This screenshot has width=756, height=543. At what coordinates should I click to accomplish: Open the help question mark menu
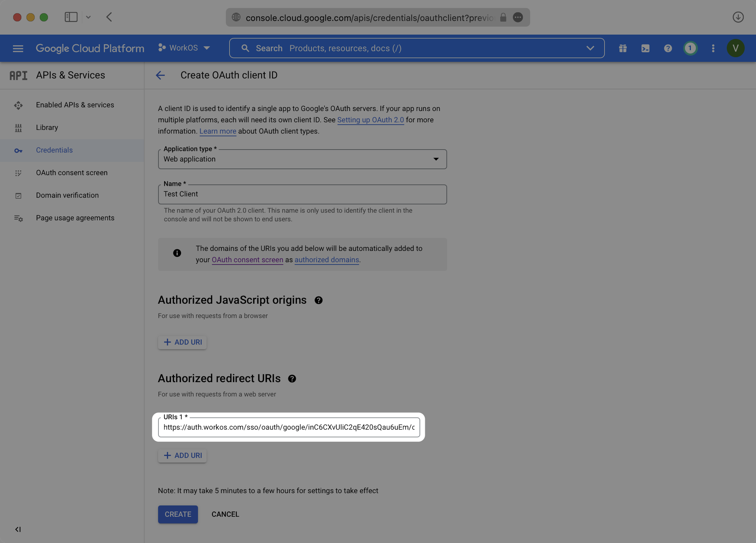point(668,48)
